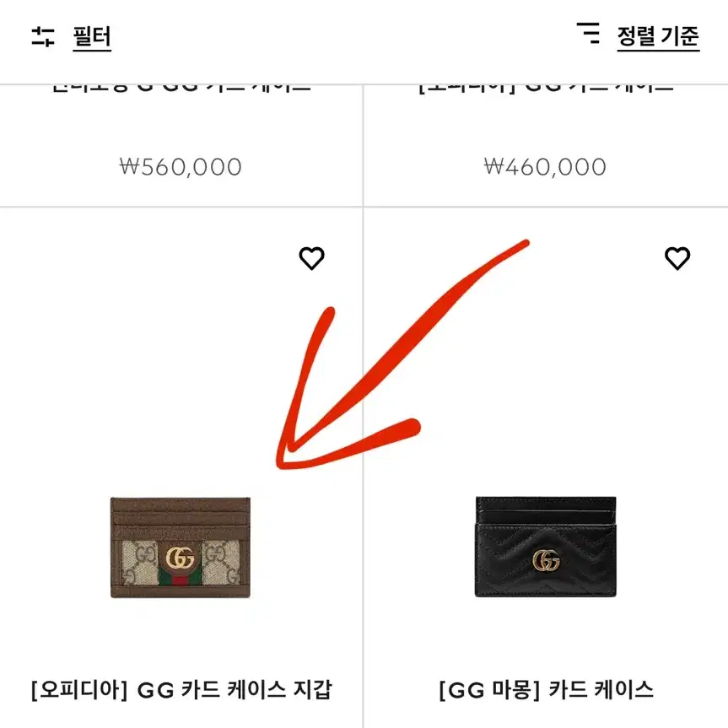Viewport: 728px width, 728px height.
Task: Tap the sort lines icon
Action: point(588,33)
